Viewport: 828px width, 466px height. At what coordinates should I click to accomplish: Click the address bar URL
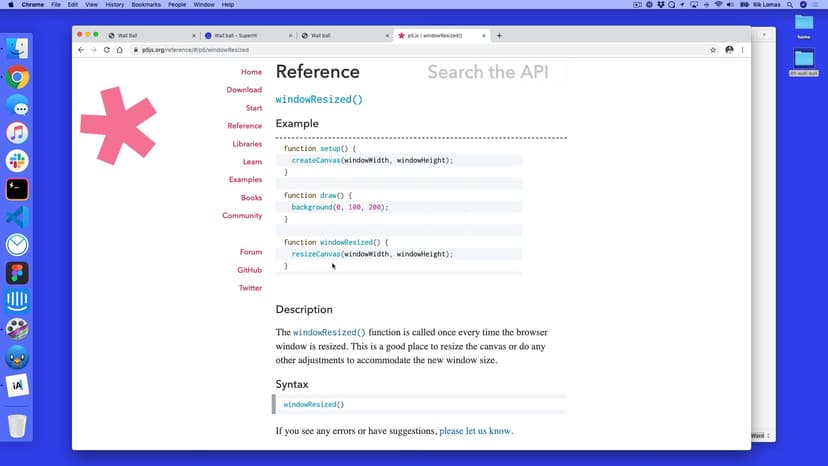click(x=190, y=50)
